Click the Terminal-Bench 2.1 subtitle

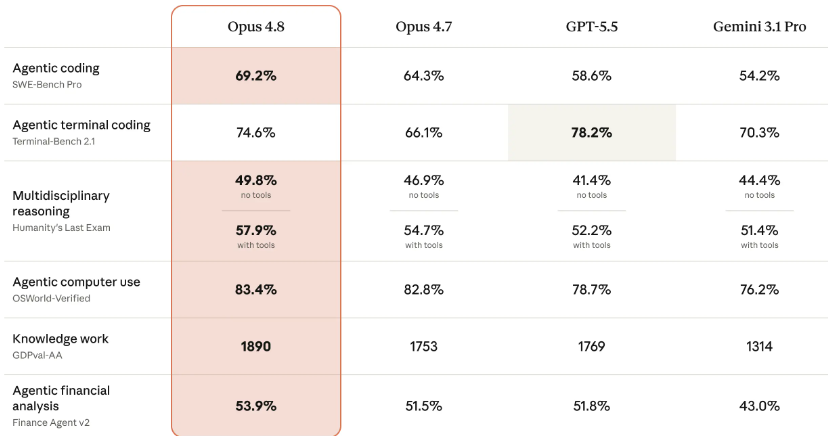pyautogui.click(x=53, y=141)
